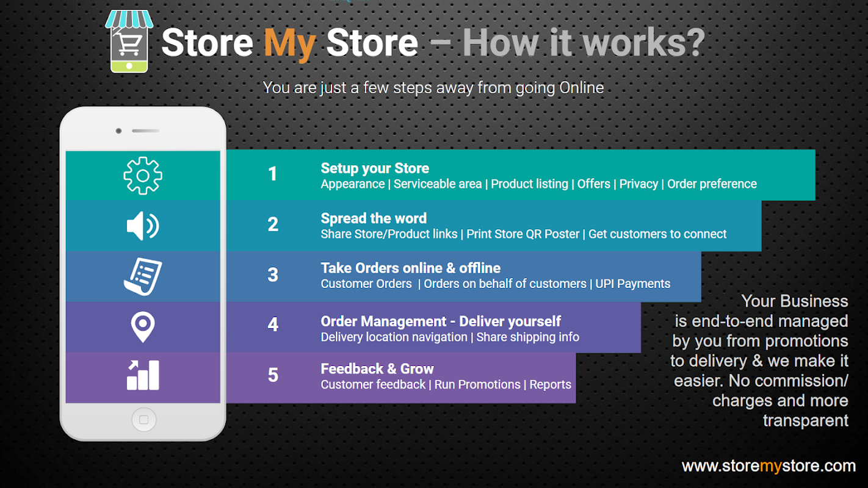Click the 'Reports' text in step 5
868x488 pixels.
(x=551, y=385)
